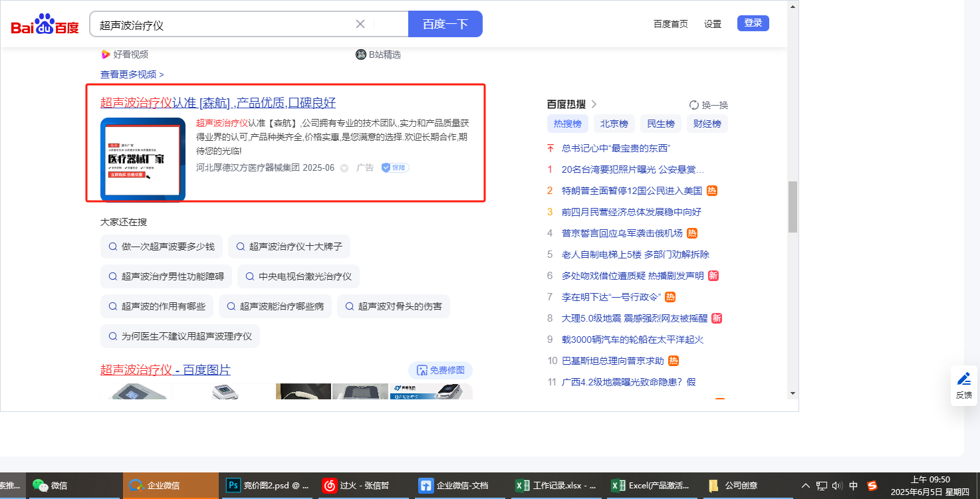Open hot search 总书记心中"最宝贵的东西"

click(616, 148)
